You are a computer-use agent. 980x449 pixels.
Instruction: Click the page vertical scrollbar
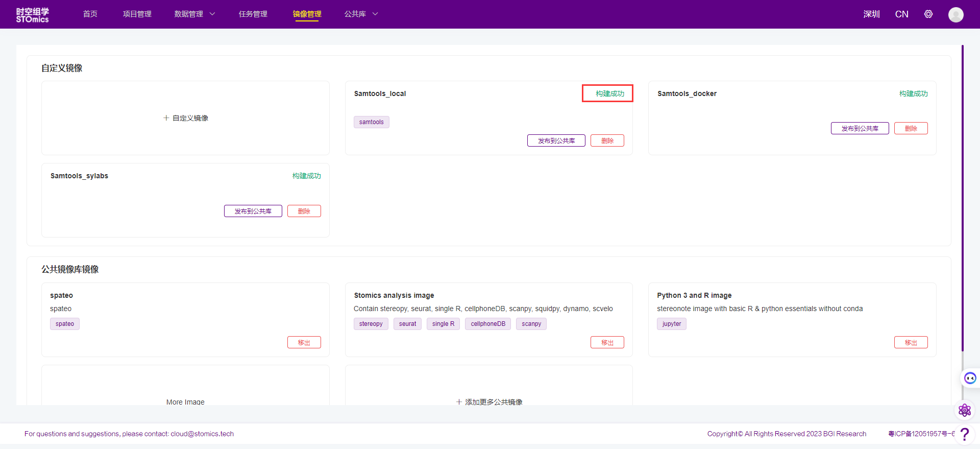[962, 198]
